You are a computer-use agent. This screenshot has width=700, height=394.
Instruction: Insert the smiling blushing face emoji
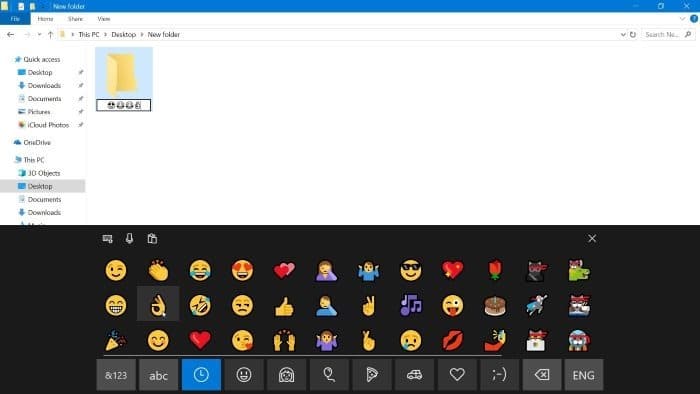(158, 340)
